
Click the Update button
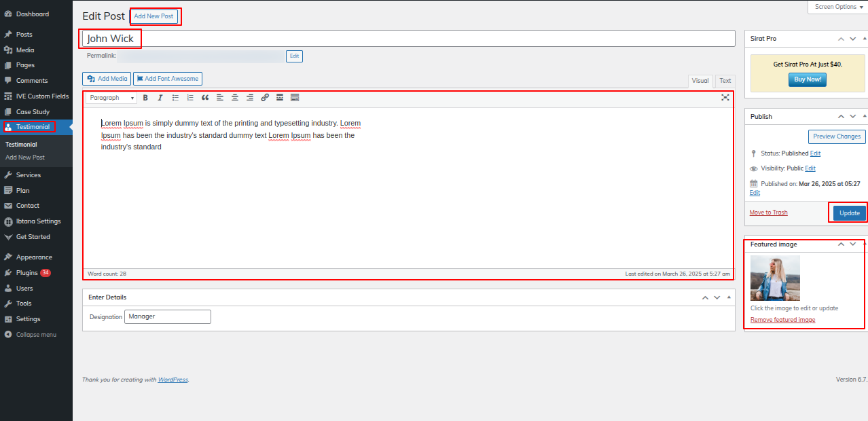[849, 213]
